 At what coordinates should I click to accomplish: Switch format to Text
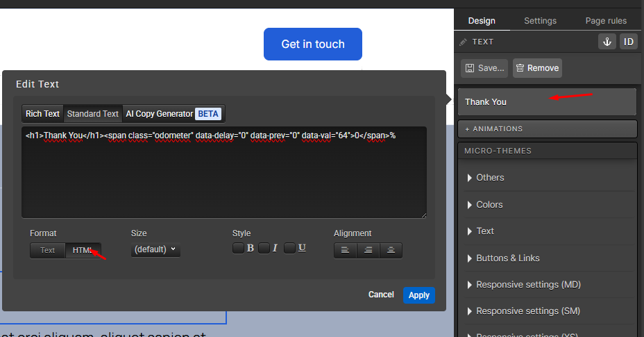pos(48,250)
